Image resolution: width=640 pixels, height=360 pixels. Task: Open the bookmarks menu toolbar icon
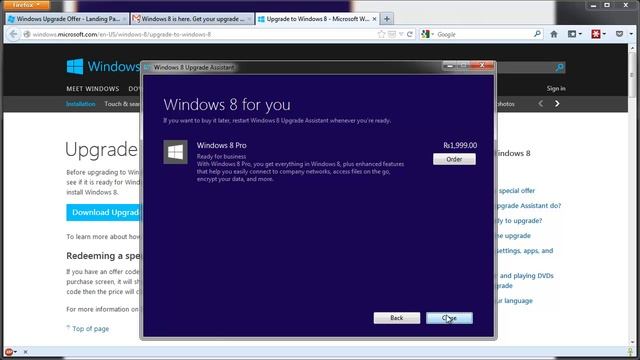coord(574,34)
